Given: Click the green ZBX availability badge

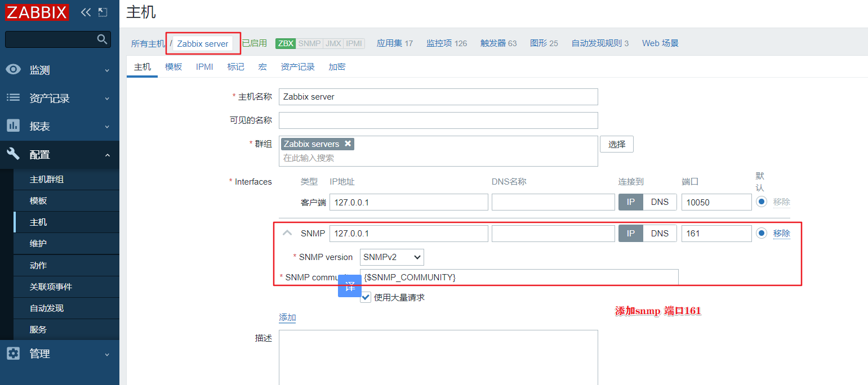Looking at the screenshot, I should click(286, 43).
